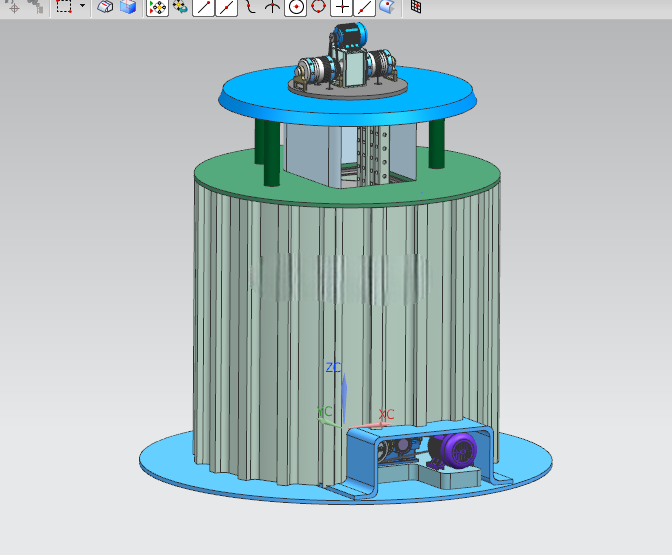Toggle the Mid Point snap option
The width and height of the screenshot is (672, 555).
tap(226, 7)
